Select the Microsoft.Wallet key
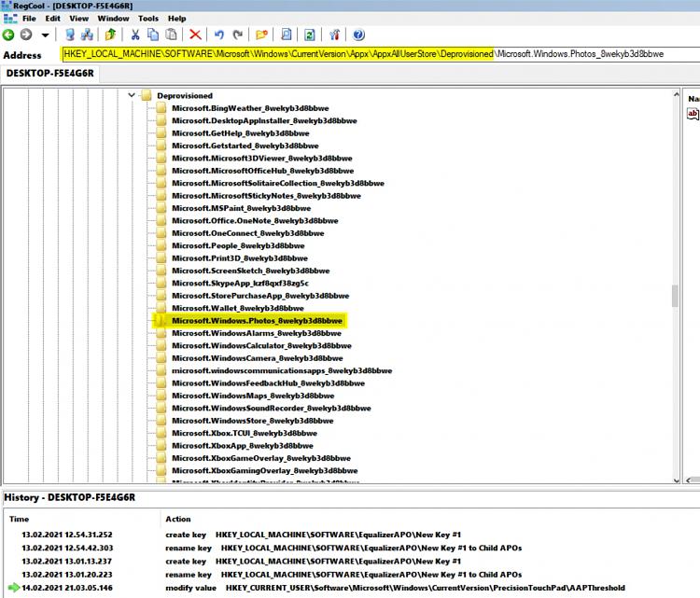700x598 pixels. click(x=237, y=308)
